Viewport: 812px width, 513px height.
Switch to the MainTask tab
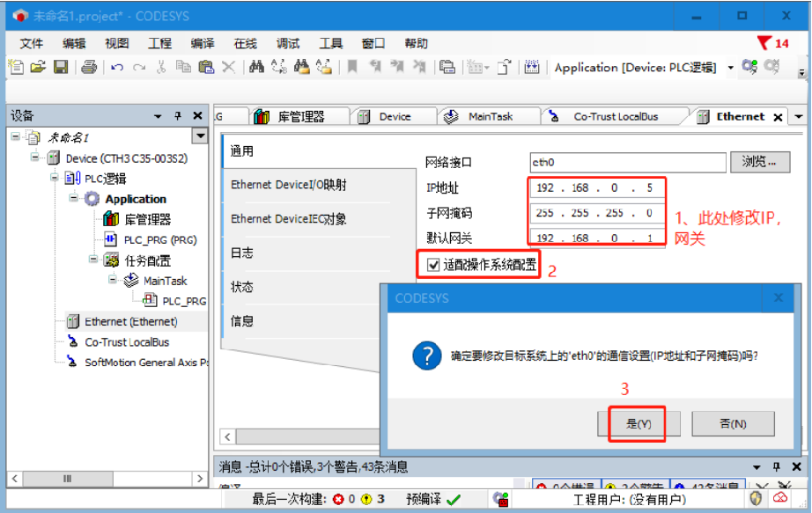490,117
